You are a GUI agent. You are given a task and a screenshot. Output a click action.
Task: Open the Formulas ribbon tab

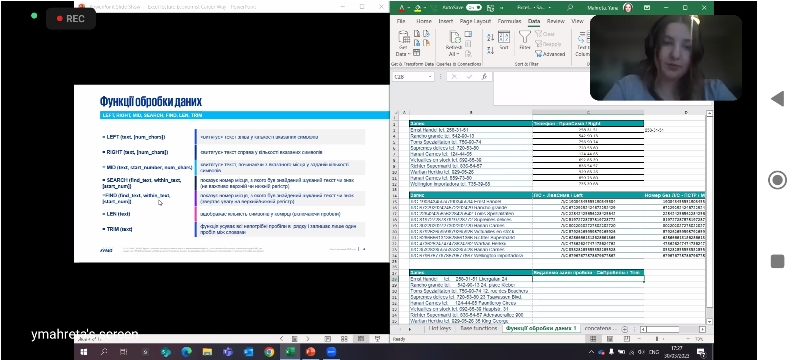point(509,21)
